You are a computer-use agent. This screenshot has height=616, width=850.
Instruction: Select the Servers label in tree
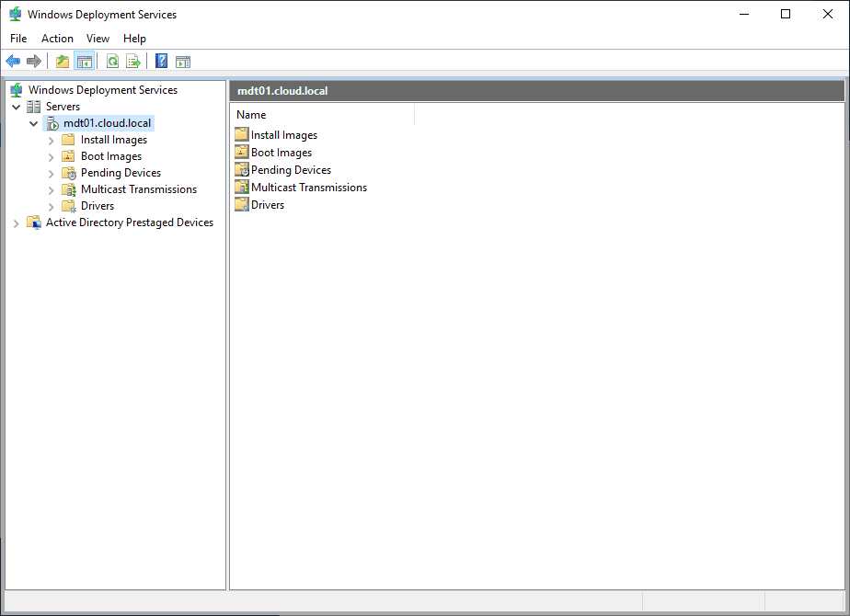(x=63, y=107)
